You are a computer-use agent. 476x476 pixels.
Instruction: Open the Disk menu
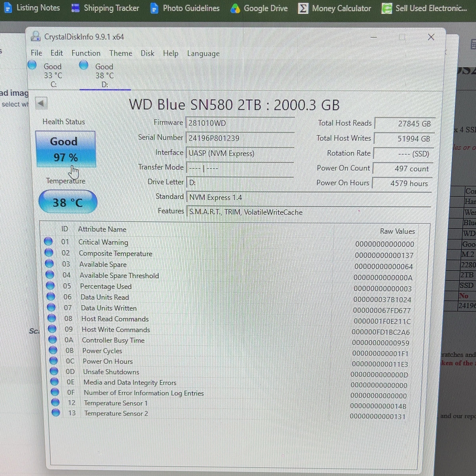[148, 53]
